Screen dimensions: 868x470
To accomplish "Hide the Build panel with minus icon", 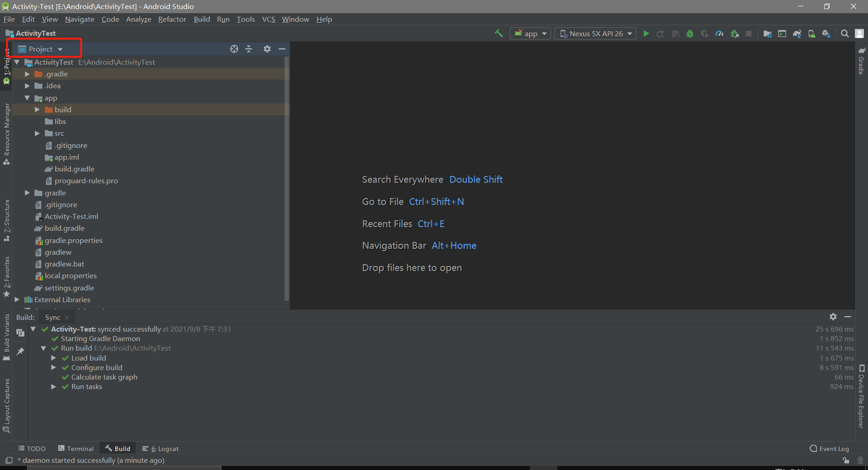I will [x=848, y=317].
